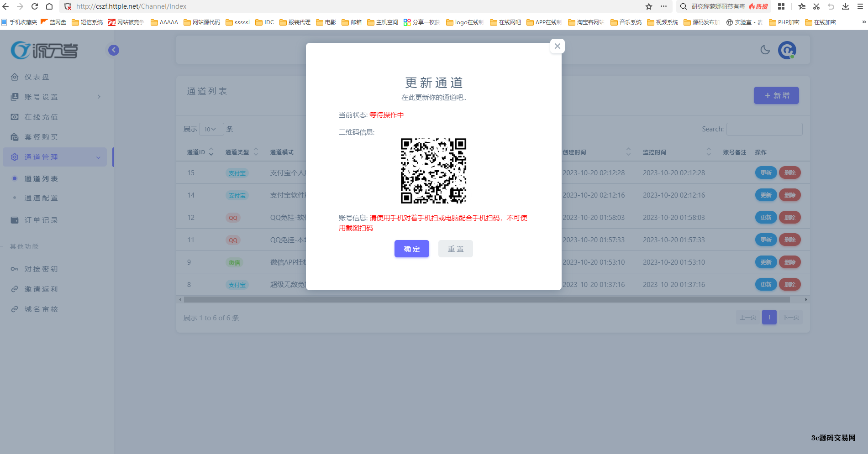Click the dashboard home icon in the sidebar
Viewport: 868px width, 454px height.
(x=15, y=77)
